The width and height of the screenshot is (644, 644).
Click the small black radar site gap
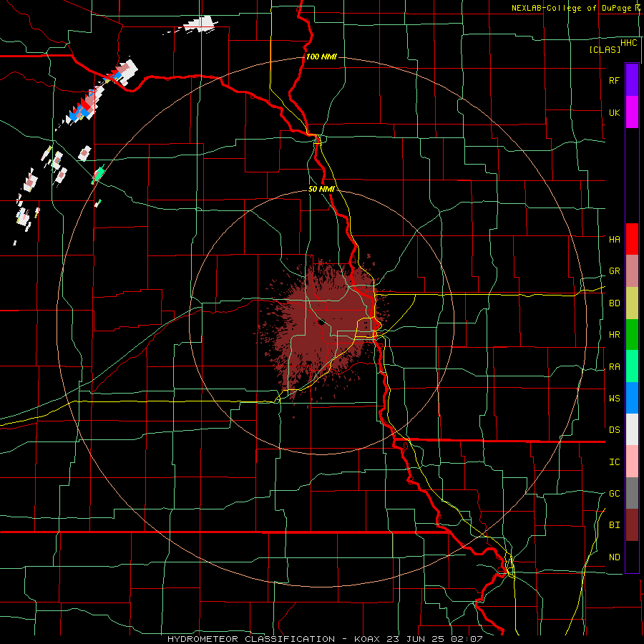(x=321, y=323)
